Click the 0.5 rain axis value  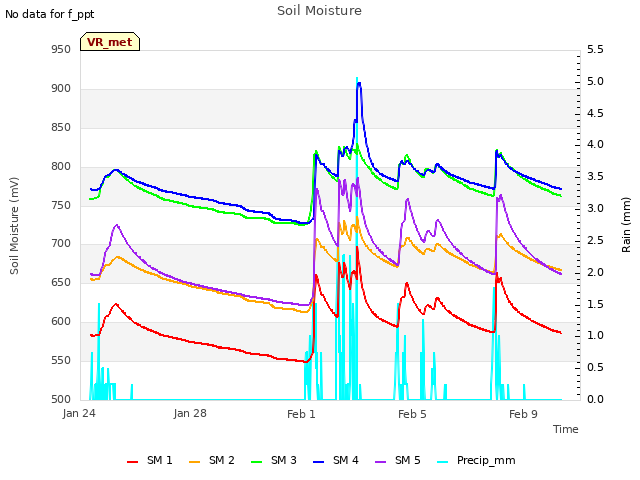(595, 367)
